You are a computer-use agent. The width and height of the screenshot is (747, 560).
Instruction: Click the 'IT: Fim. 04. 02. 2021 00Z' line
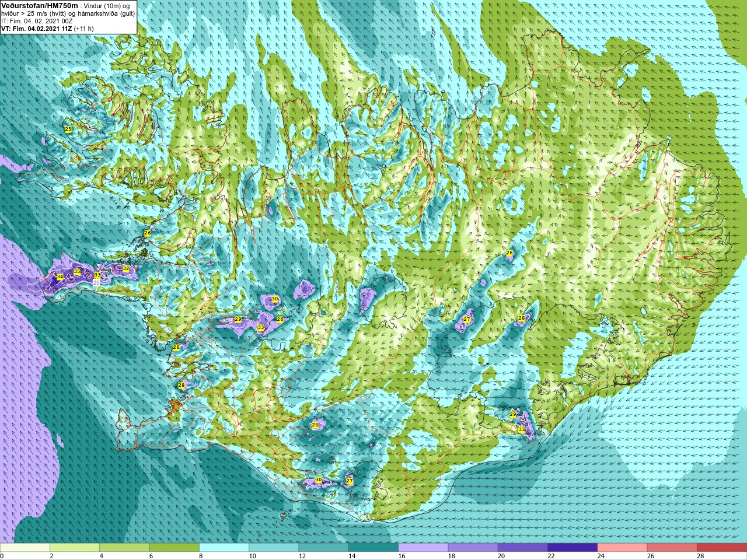(37, 21)
